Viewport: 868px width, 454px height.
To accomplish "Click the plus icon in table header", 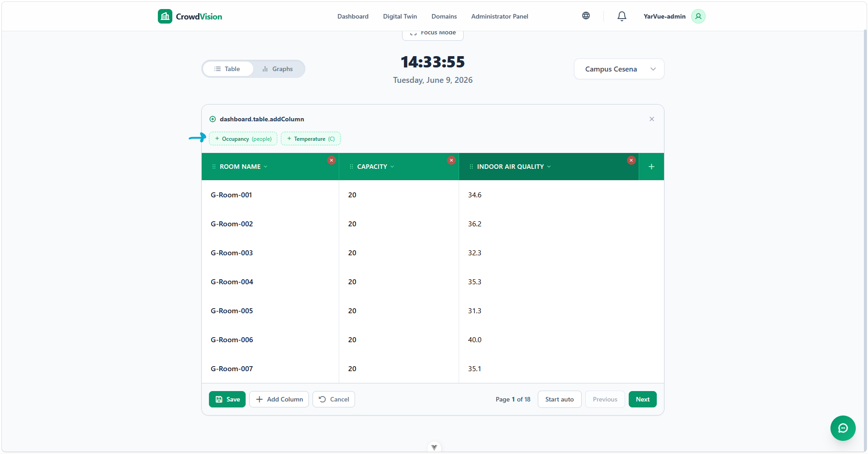I will pyautogui.click(x=651, y=167).
